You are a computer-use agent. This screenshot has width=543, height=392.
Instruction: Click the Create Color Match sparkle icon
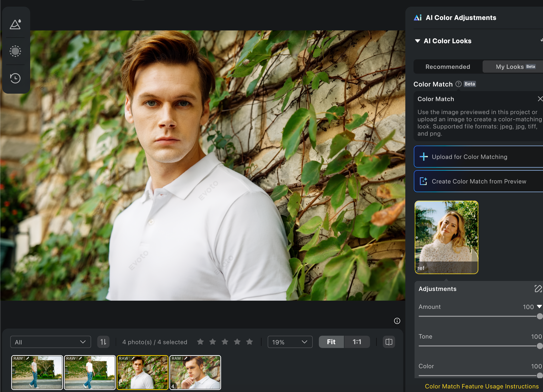tap(423, 181)
